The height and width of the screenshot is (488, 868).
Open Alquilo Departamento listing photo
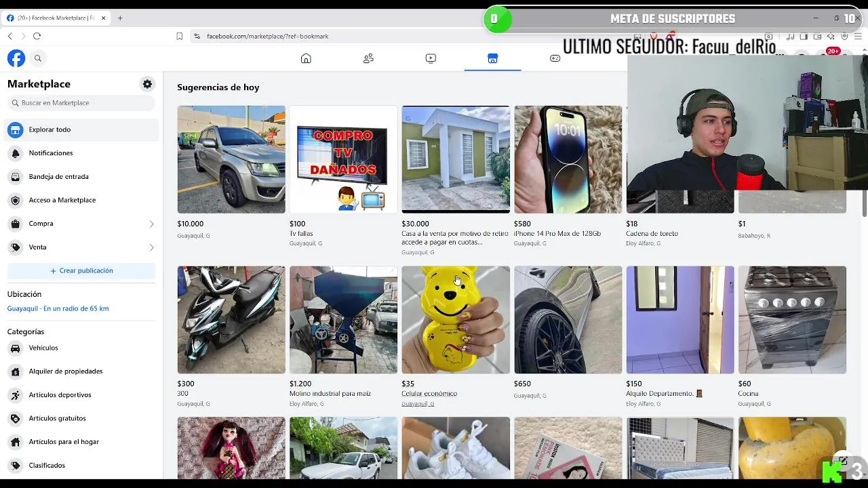(x=680, y=320)
